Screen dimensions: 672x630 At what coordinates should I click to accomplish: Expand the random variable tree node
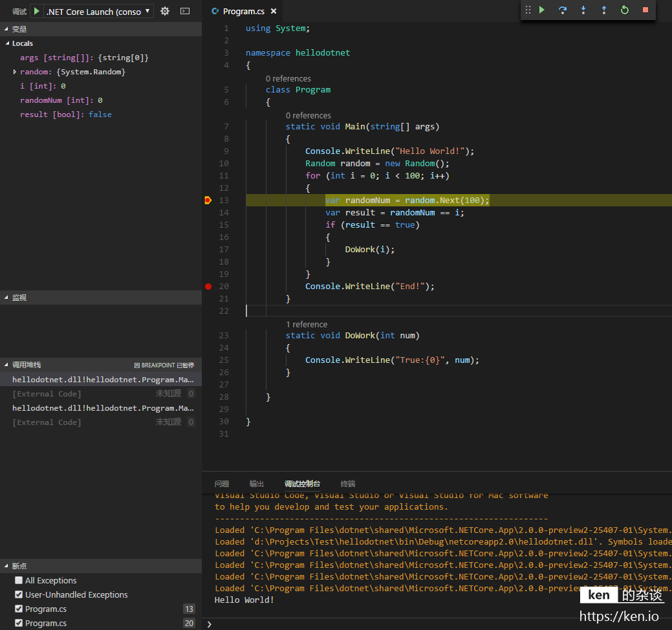click(15, 72)
